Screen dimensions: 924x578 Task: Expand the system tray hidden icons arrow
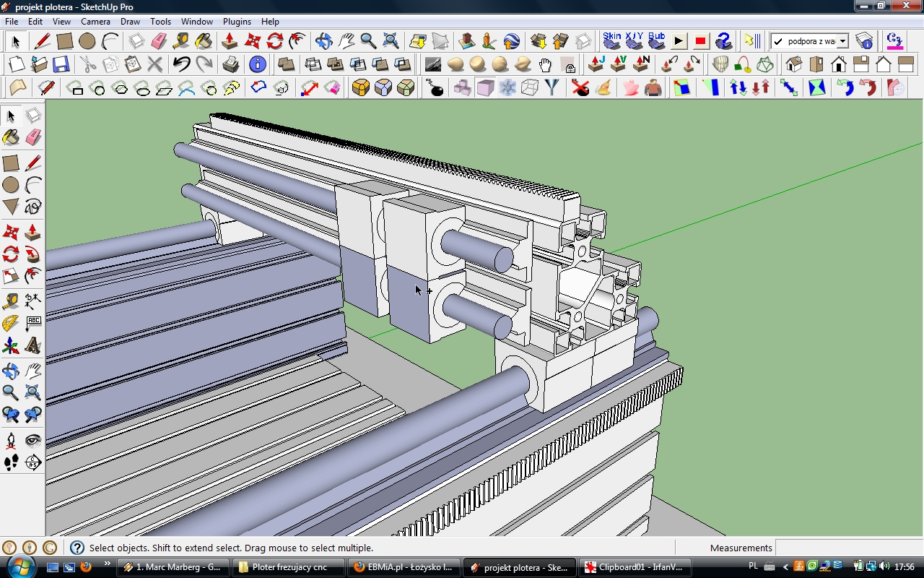point(786,567)
